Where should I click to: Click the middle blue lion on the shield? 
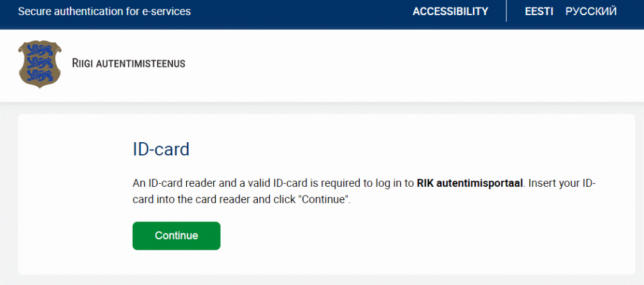pyautogui.click(x=40, y=63)
